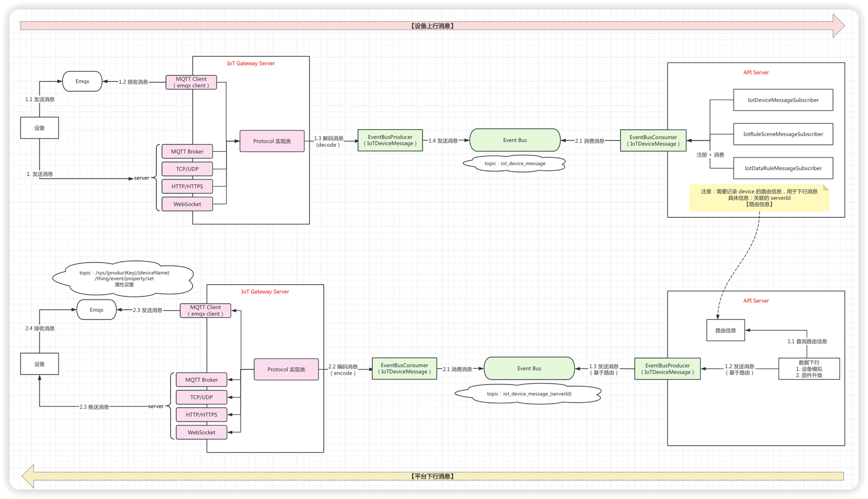Click the topic: iot_device_message cloud shape

pos(514,164)
